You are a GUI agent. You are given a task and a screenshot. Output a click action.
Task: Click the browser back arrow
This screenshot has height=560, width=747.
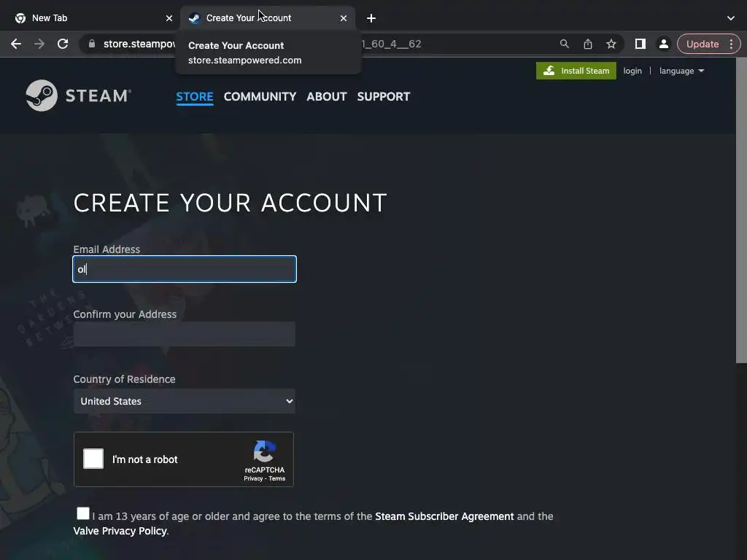click(x=16, y=44)
